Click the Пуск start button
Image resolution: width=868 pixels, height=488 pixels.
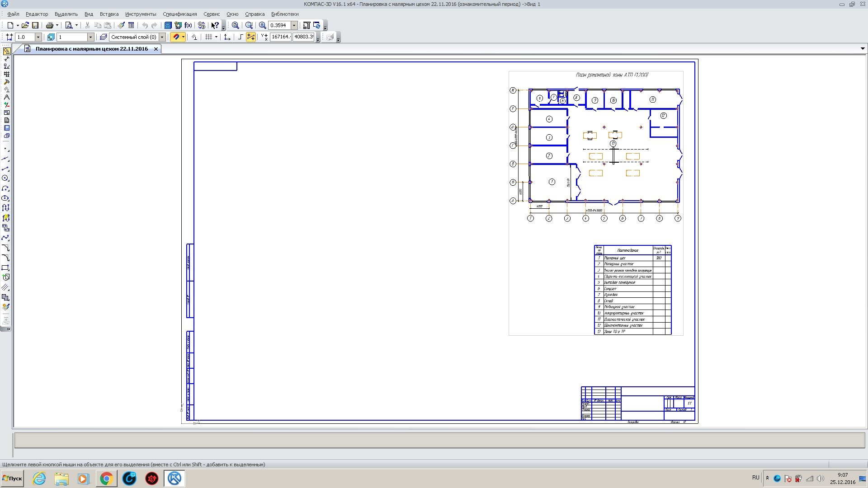coord(12,478)
